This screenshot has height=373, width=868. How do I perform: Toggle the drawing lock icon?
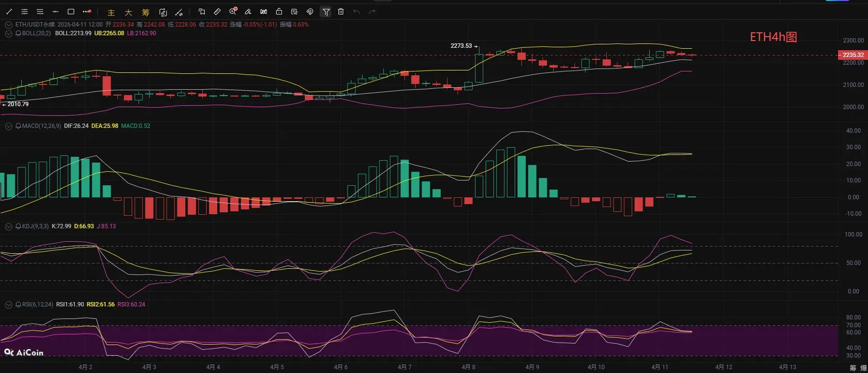279,12
